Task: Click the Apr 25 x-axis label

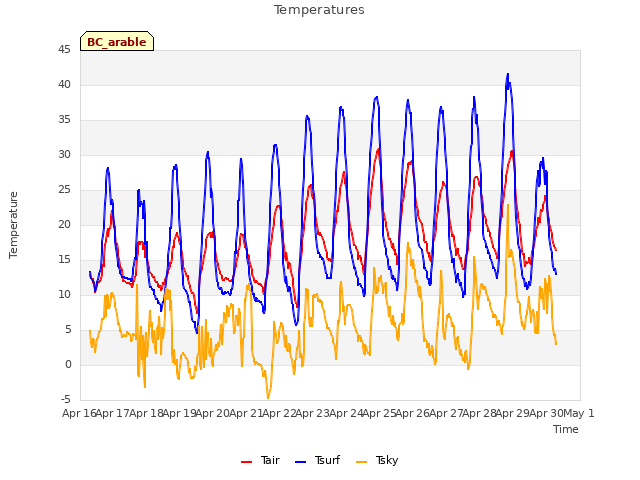Action: click(x=380, y=413)
